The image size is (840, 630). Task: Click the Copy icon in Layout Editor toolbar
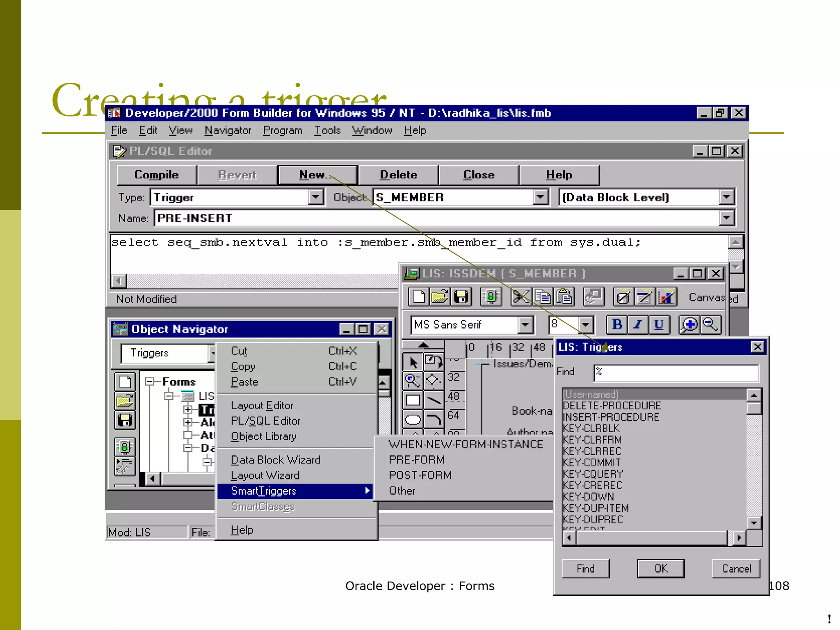pos(543,297)
